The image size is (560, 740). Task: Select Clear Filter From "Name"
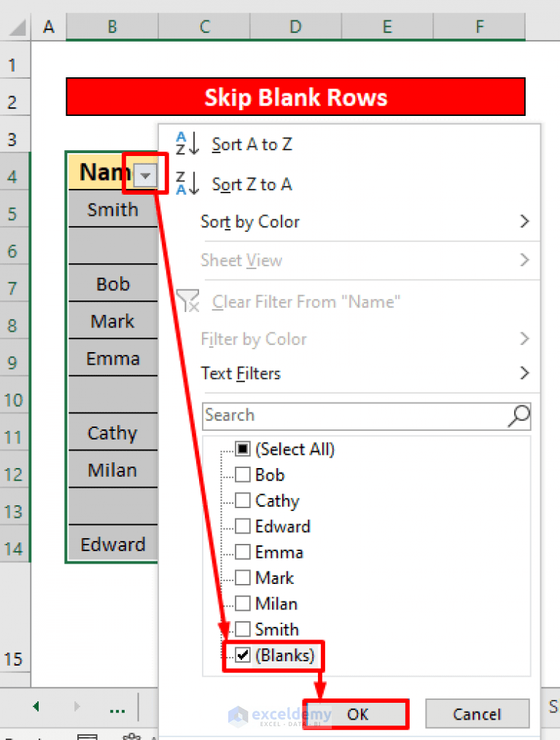[x=305, y=301]
